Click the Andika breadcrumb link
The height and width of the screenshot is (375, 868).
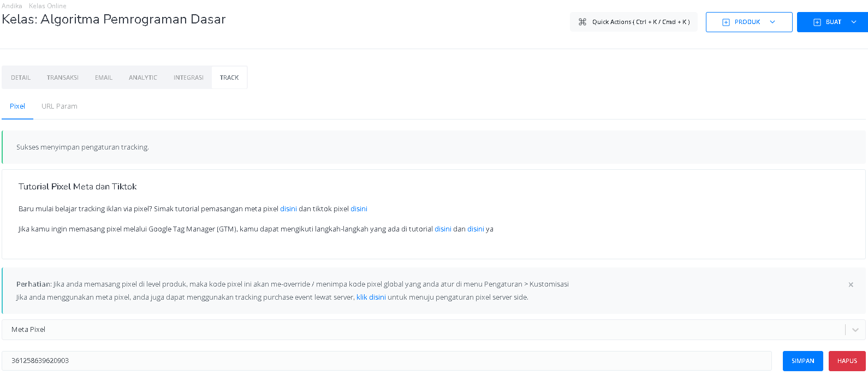pyautogui.click(x=12, y=6)
